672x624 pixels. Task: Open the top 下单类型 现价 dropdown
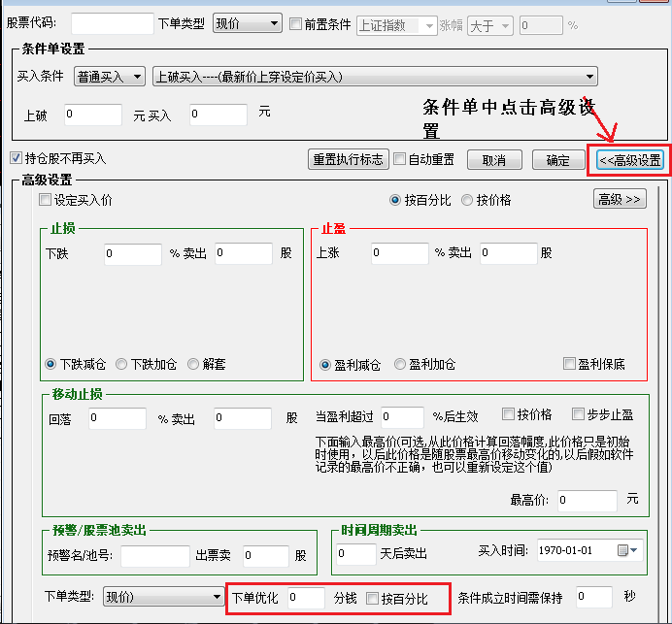coord(248,23)
